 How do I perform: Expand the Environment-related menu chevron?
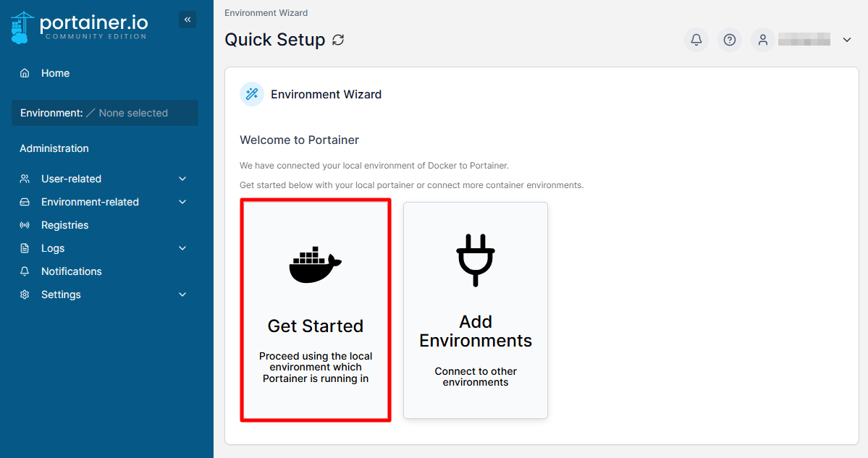tap(182, 202)
